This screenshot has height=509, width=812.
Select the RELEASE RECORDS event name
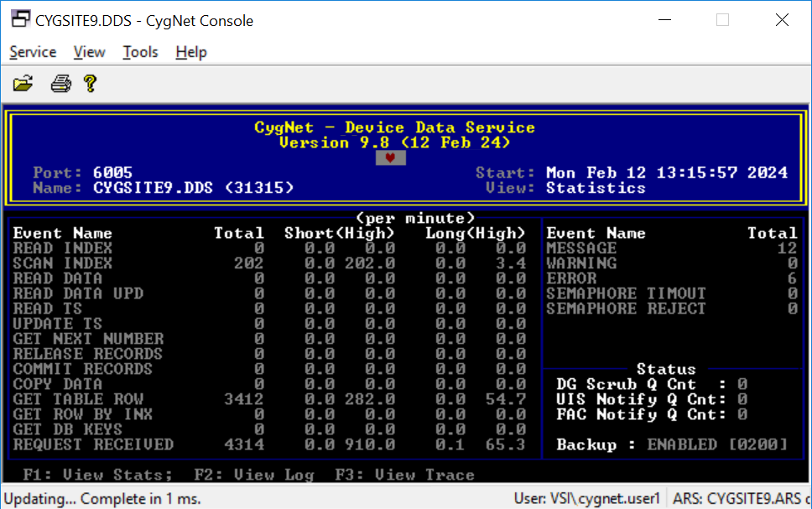(88, 354)
